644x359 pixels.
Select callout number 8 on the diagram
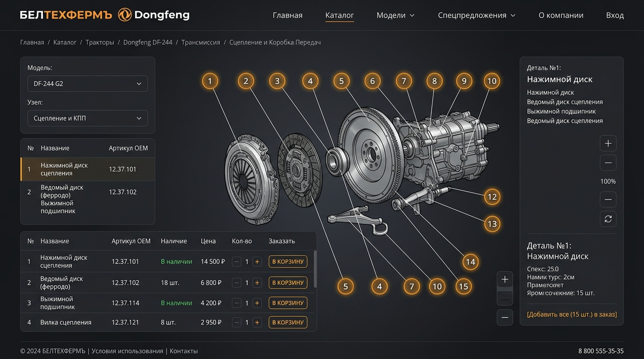pos(434,81)
